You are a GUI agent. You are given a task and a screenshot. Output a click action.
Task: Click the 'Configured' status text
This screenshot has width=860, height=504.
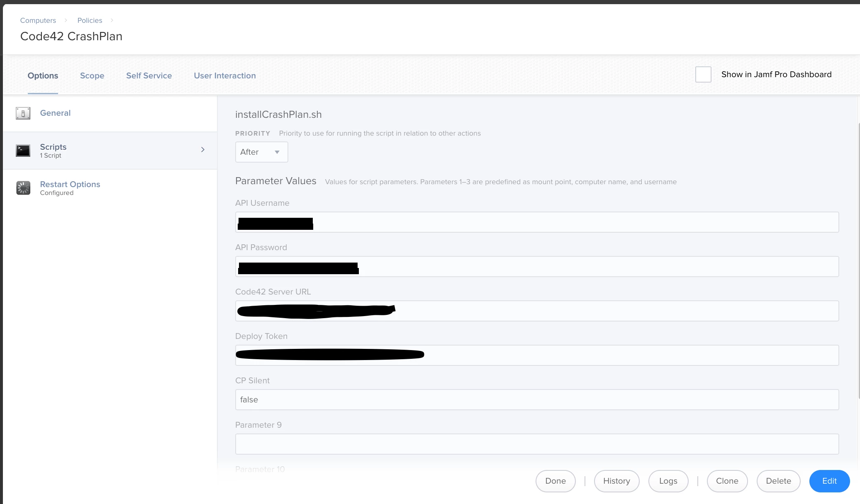click(57, 193)
